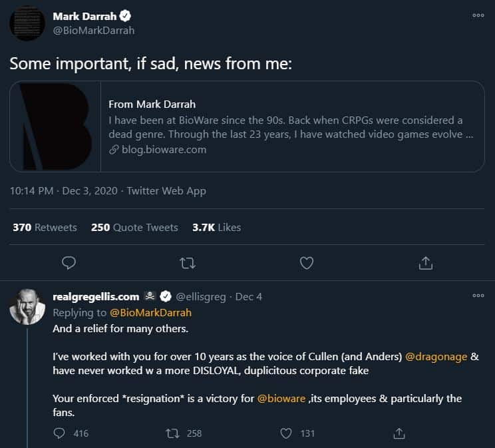The width and height of the screenshot is (495, 448).
Task: Like Mark Darrah's main tweet
Action: click(x=307, y=263)
